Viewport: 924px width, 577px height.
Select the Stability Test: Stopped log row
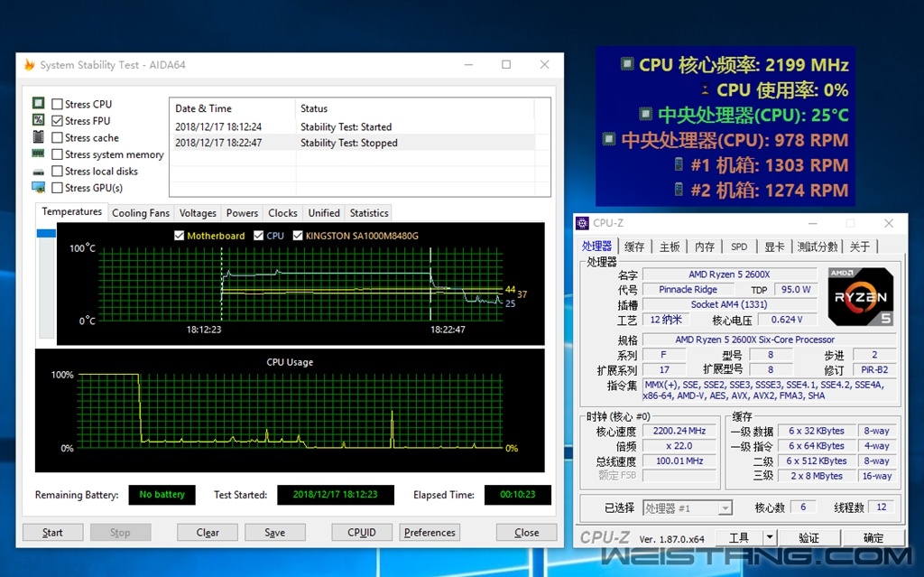coord(353,142)
